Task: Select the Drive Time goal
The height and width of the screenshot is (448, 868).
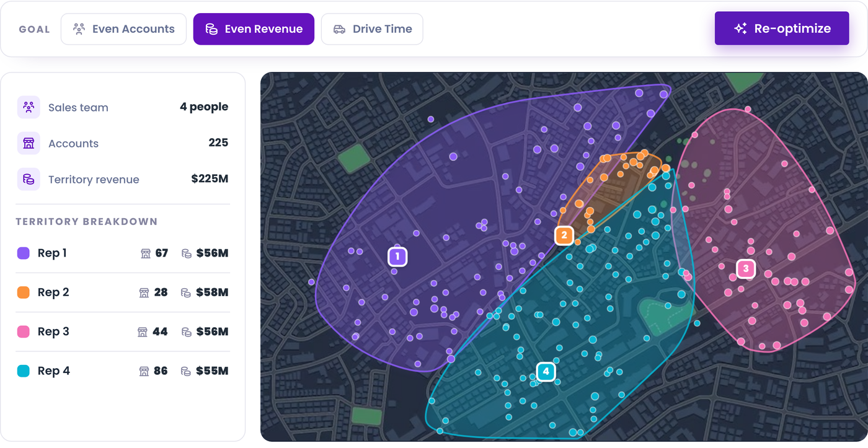Action: coord(372,29)
